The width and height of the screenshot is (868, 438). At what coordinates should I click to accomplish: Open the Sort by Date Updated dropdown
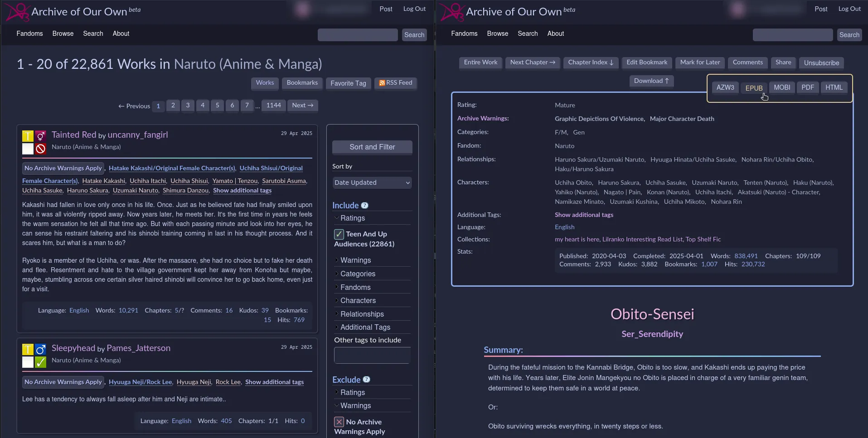click(372, 183)
